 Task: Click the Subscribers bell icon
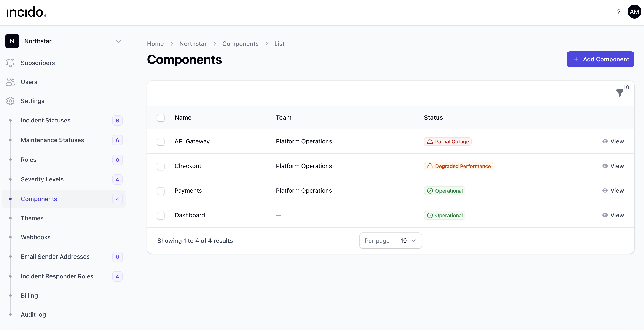[10, 63]
